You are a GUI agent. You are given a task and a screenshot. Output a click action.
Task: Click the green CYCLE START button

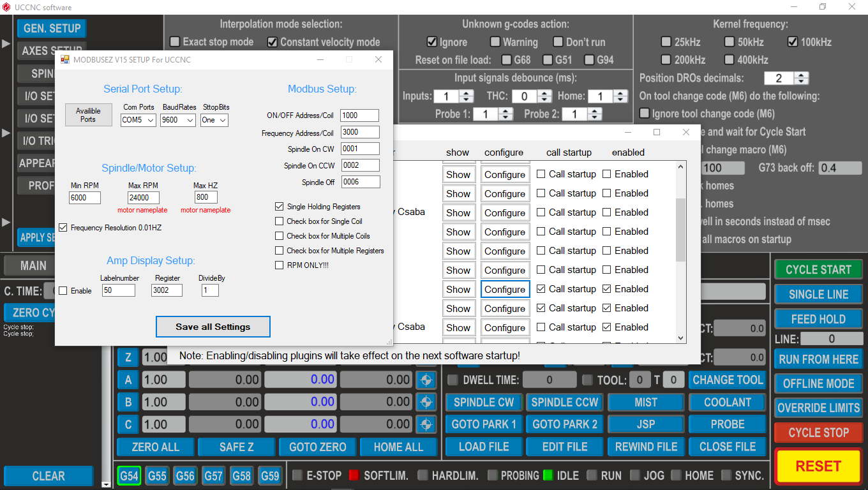(x=818, y=270)
